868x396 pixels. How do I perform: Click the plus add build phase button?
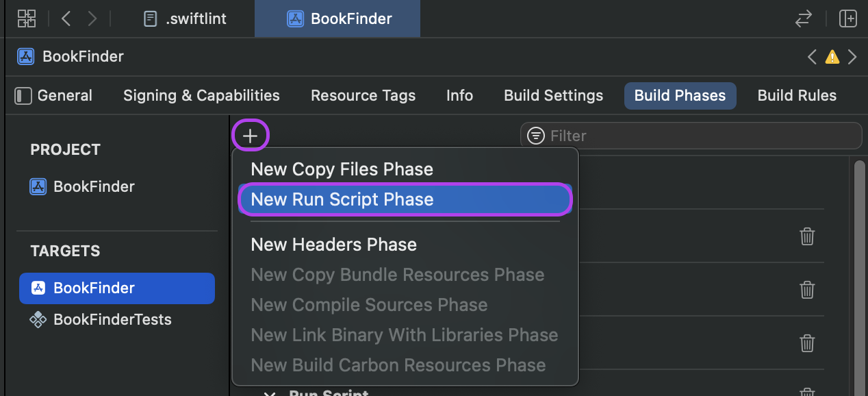tap(251, 136)
